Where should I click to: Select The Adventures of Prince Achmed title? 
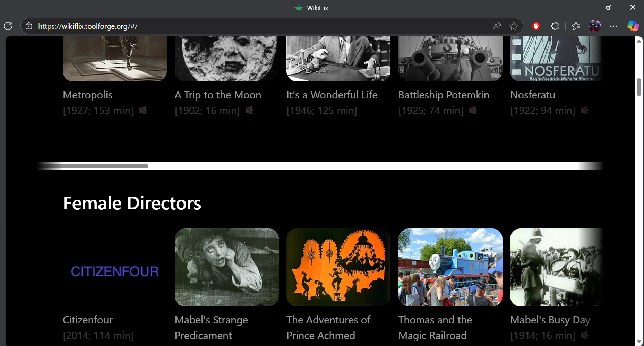(x=328, y=328)
